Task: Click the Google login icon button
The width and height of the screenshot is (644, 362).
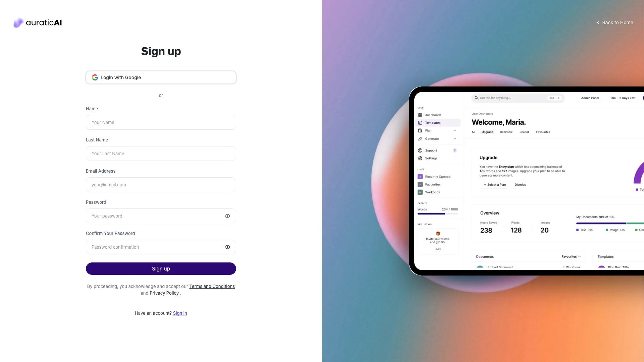Action: [x=95, y=77]
